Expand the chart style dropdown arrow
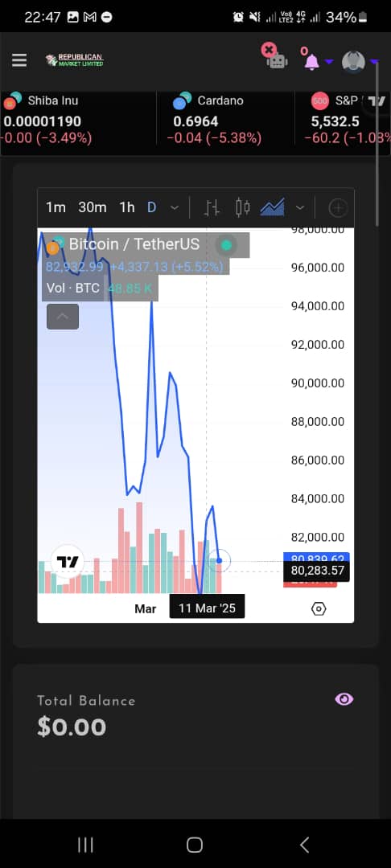The width and height of the screenshot is (391, 868). click(x=300, y=208)
